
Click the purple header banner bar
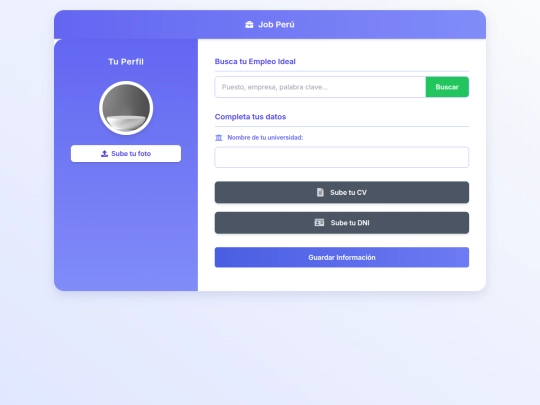(x=270, y=24)
